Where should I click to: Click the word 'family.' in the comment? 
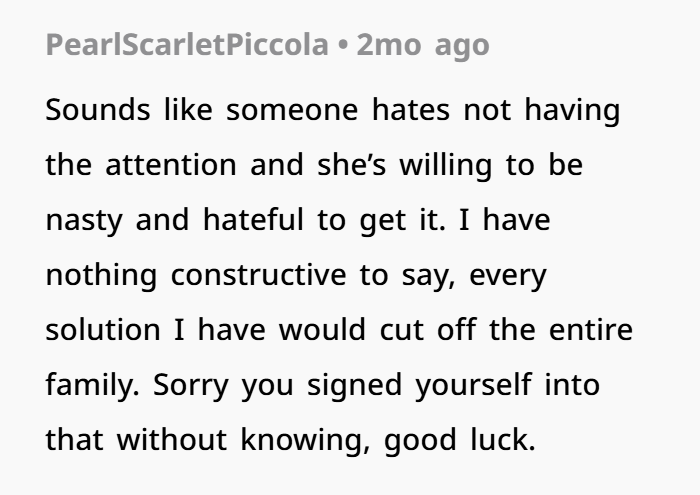click(x=93, y=385)
